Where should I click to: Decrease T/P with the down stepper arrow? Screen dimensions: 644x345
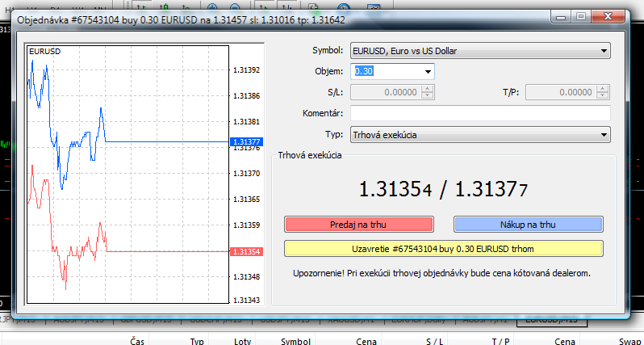click(x=603, y=95)
